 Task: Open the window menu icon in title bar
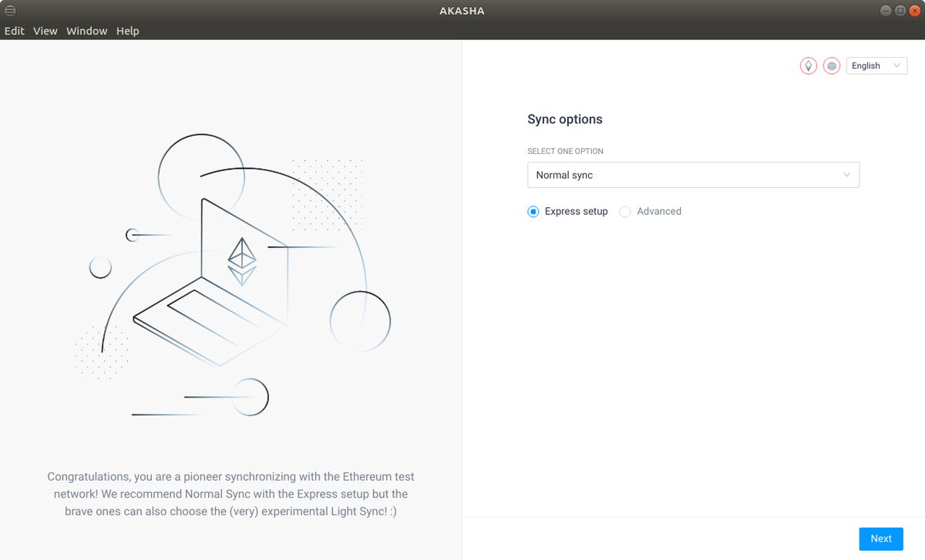pos(11,11)
